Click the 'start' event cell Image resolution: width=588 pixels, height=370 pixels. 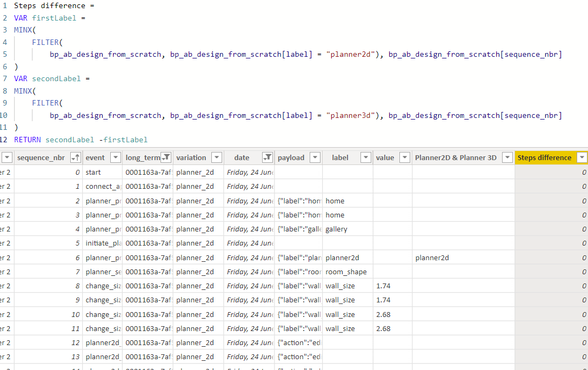[x=103, y=172]
